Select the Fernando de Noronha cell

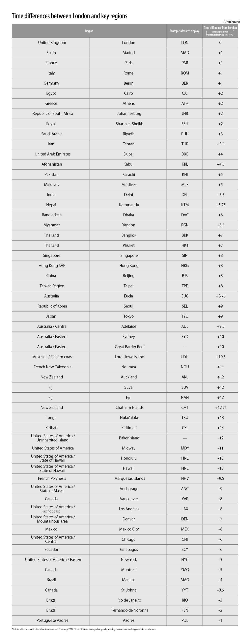click(130, 610)
